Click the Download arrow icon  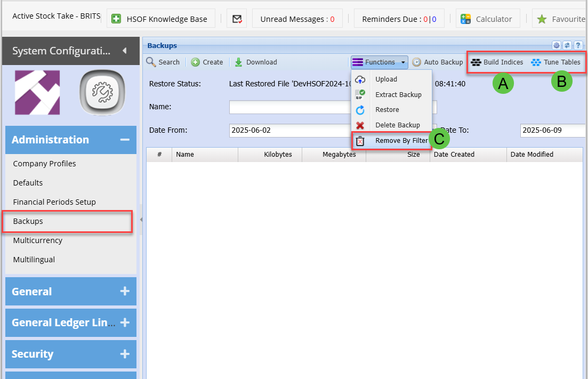pyautogui.click(x=239, y=62)
